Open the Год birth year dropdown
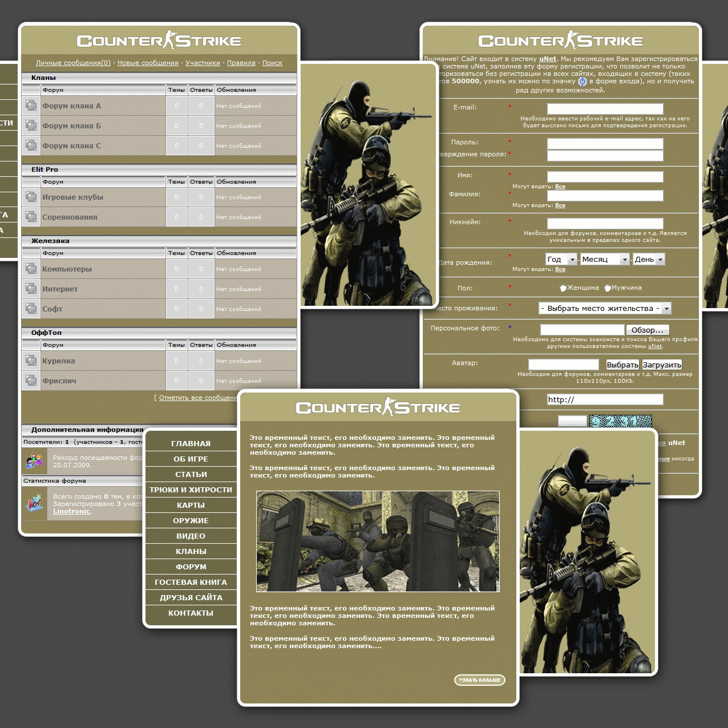The width and height of the screenshot is (728, 728). point(561,259)
